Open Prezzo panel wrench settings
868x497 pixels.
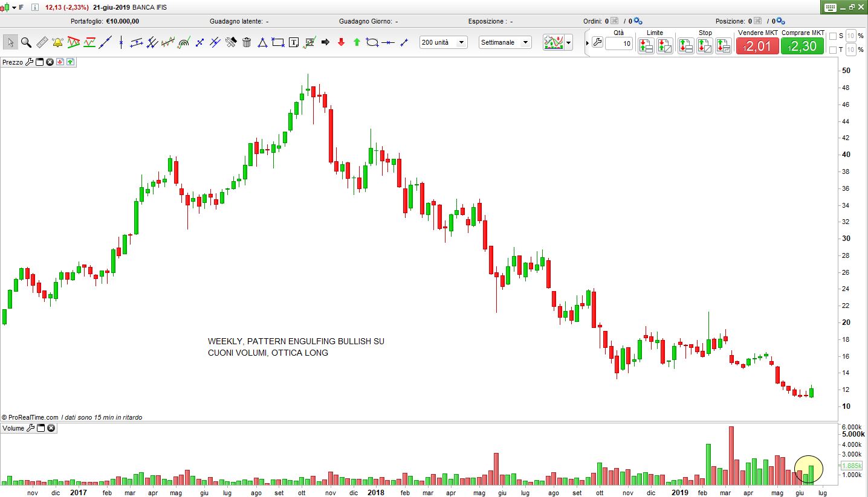29,62
